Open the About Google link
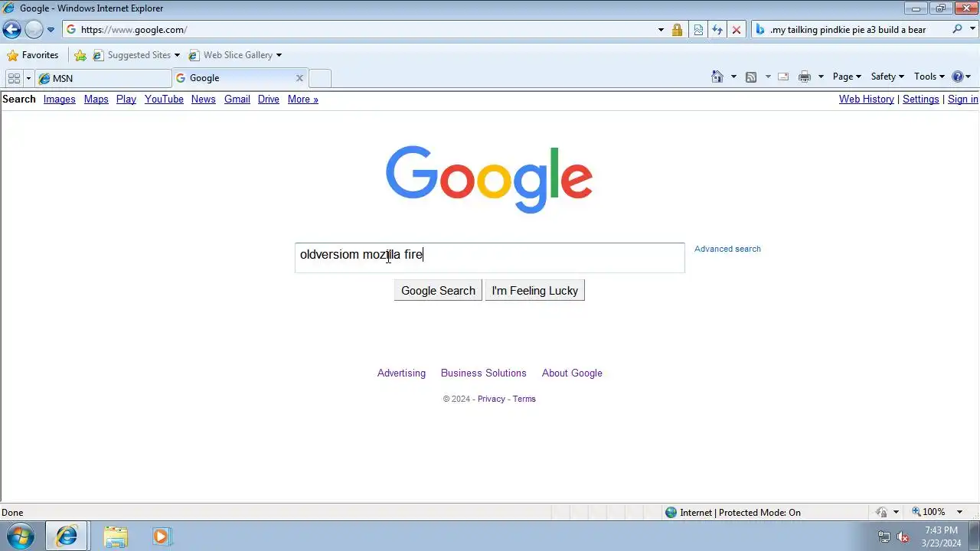The width and height of the screenshot is (980, 551). [x=572, y=373]
